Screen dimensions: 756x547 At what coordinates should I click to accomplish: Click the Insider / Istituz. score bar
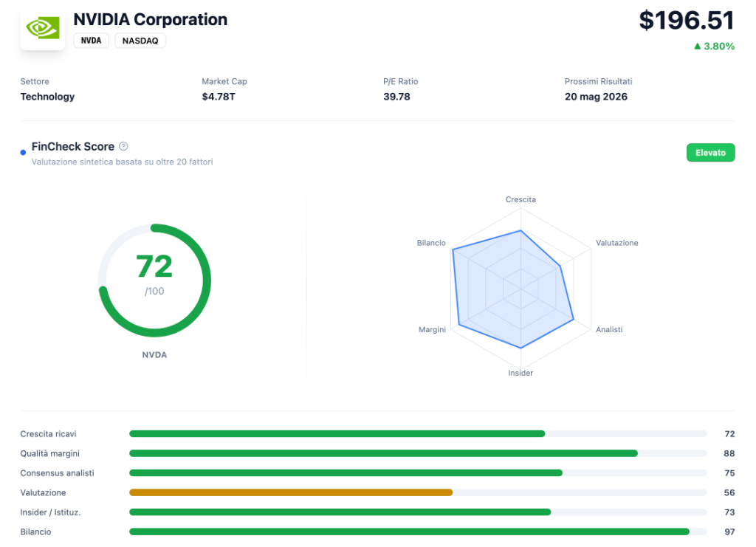pyautogui.click(x=418, y=512)
